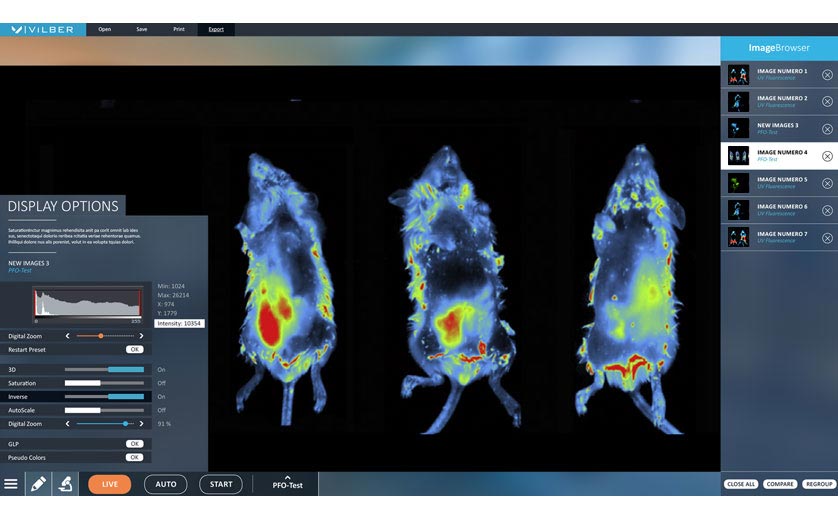Select Image Numero 5 thumbnail
The image size is (838, 506).
pyautogui.click(x=738, y=183)
